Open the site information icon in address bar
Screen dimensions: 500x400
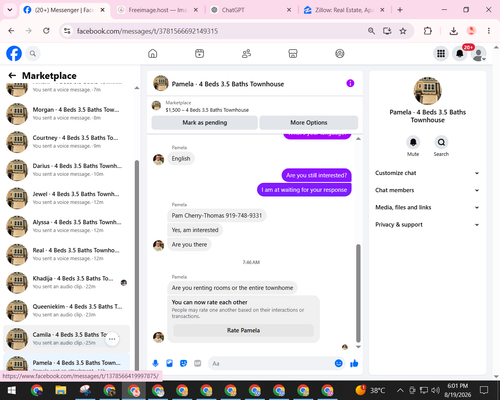(67, 31)
